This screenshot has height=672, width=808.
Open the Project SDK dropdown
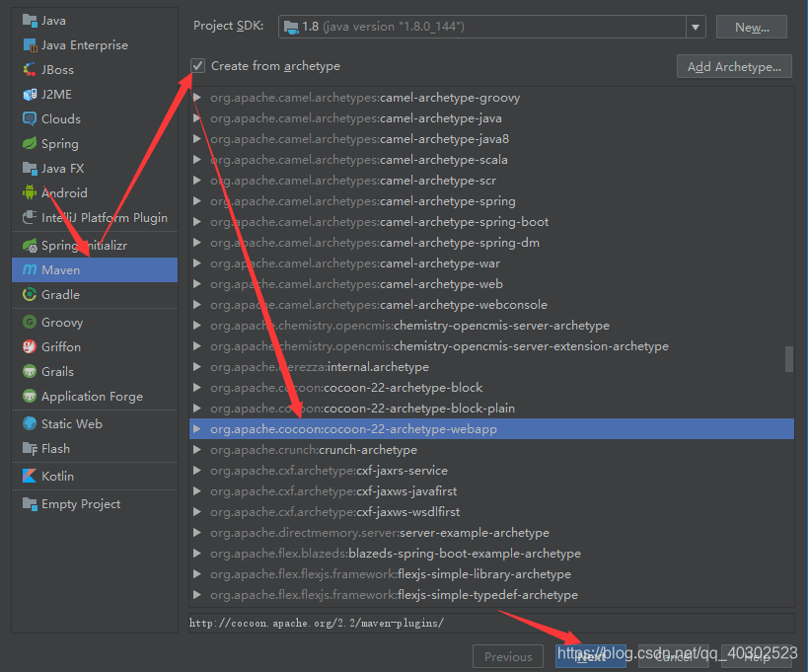[696, 27]
